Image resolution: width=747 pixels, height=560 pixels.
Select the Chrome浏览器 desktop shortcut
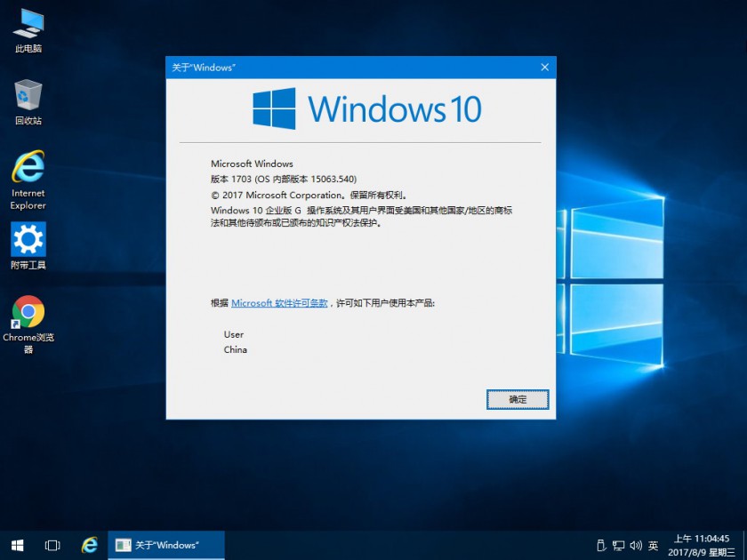click(28, 324)
